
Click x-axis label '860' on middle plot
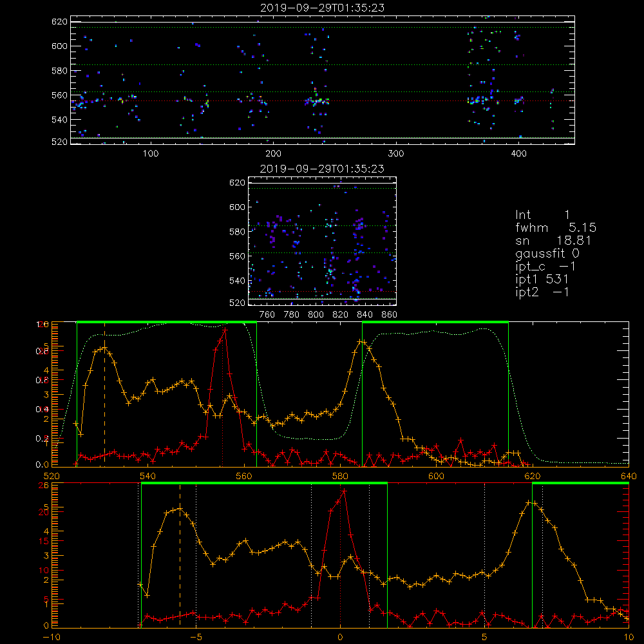coord(390,315)
